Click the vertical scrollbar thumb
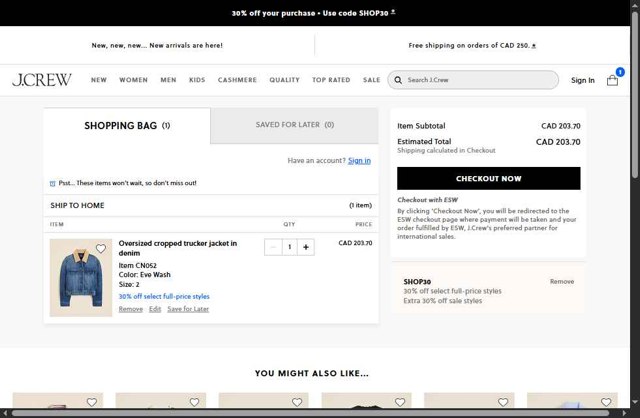This screenshot has width=640, height=418. coord(635,95)
